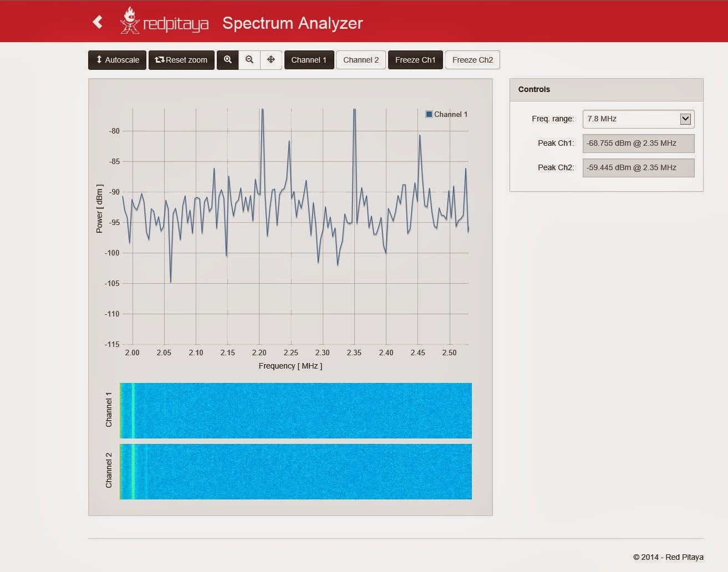Click the Autoscale button

117,60
